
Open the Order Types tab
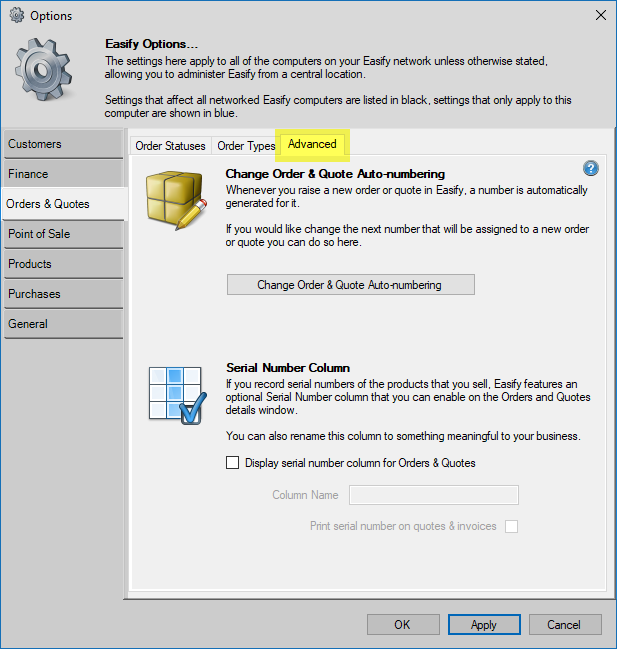pyautogui.click(x=246, y=146)
